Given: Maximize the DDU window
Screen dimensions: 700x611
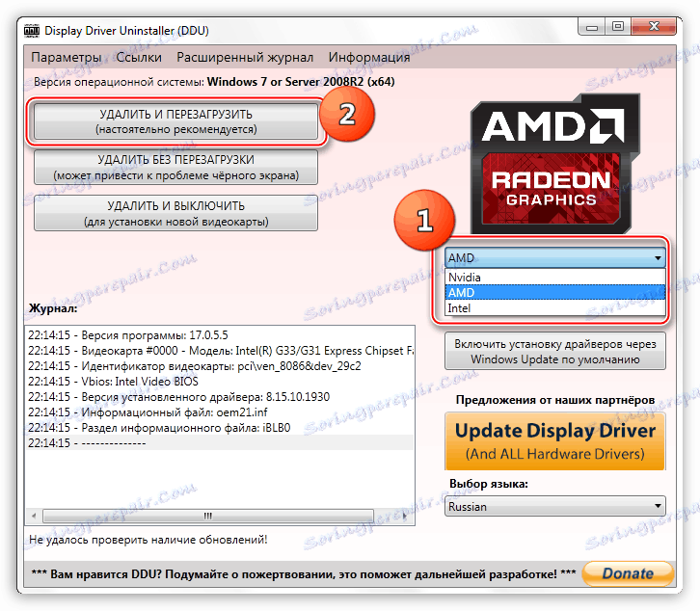Looking at the screenshot, I should coord(618,27).
